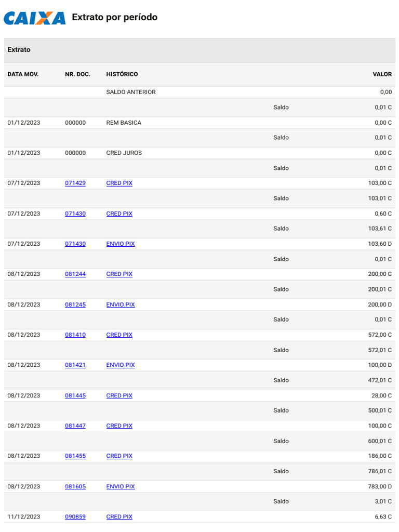
Task: Open document number 071429 link
Action: click(75, 183)
